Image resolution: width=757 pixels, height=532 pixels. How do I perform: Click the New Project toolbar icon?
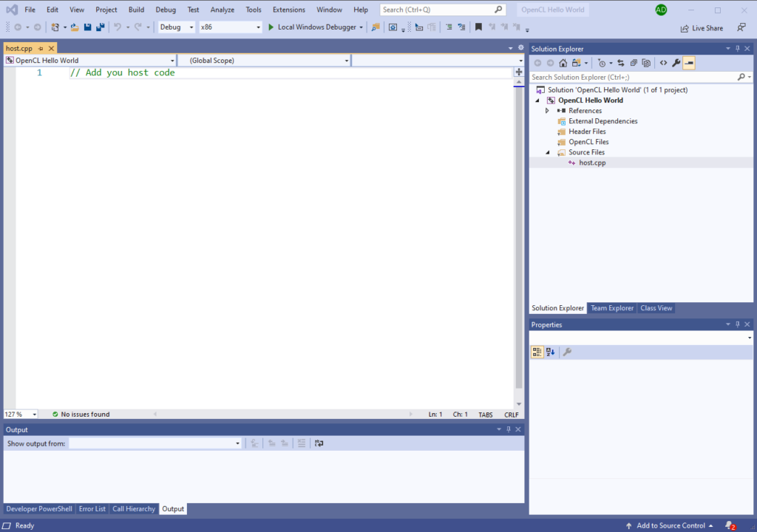pos(55,27)
